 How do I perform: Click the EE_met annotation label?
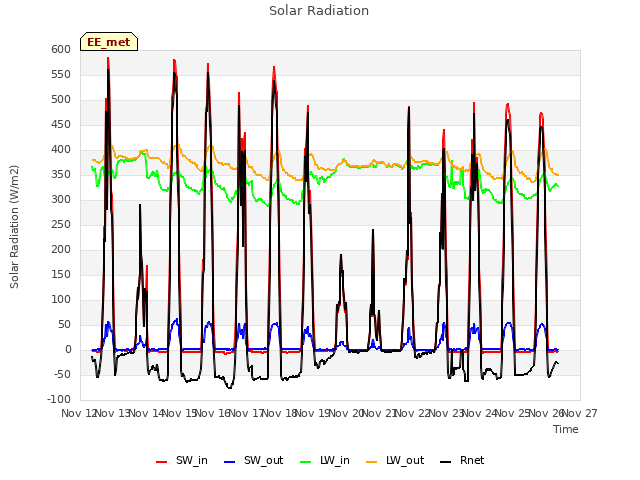click(109, 42)
